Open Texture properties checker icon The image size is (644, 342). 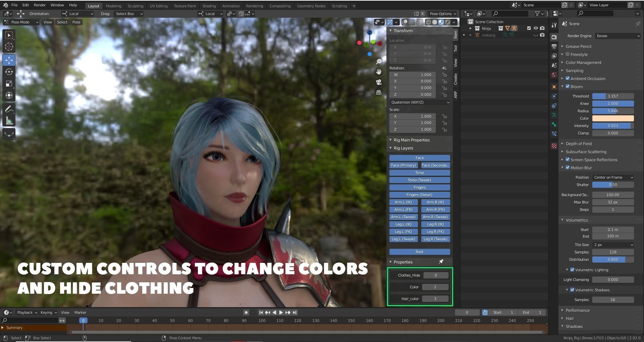click(x=554, y=146)
